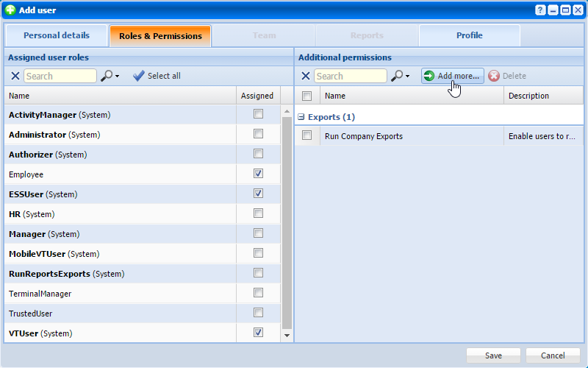
Task: Clear the assigned roles search with X icon
Action: click(x=15, y=76)
